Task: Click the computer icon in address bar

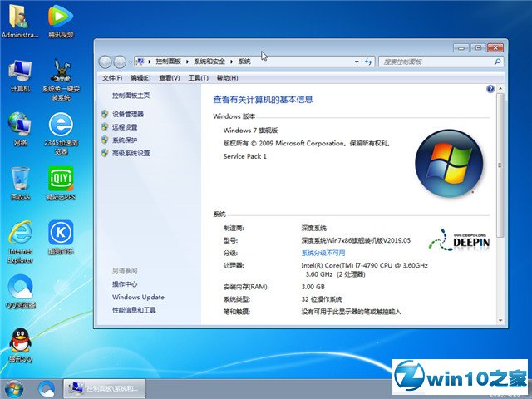Action: pyautogui.click(x=140, y=62)
